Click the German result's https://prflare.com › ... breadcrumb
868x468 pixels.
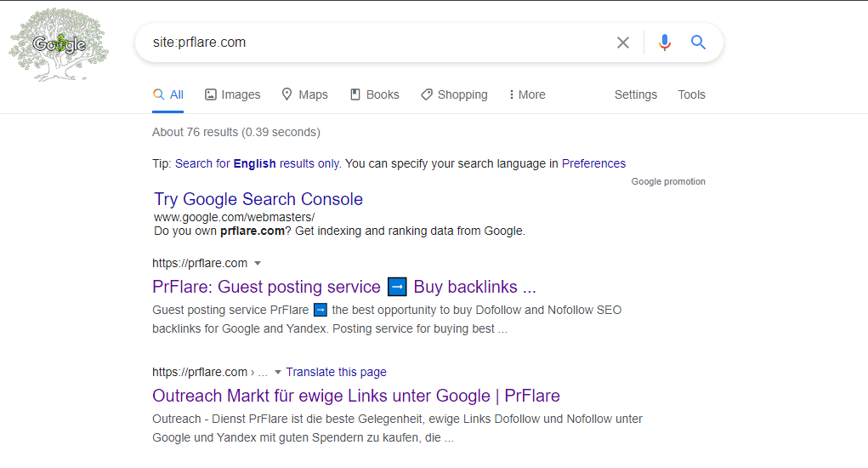210,372
